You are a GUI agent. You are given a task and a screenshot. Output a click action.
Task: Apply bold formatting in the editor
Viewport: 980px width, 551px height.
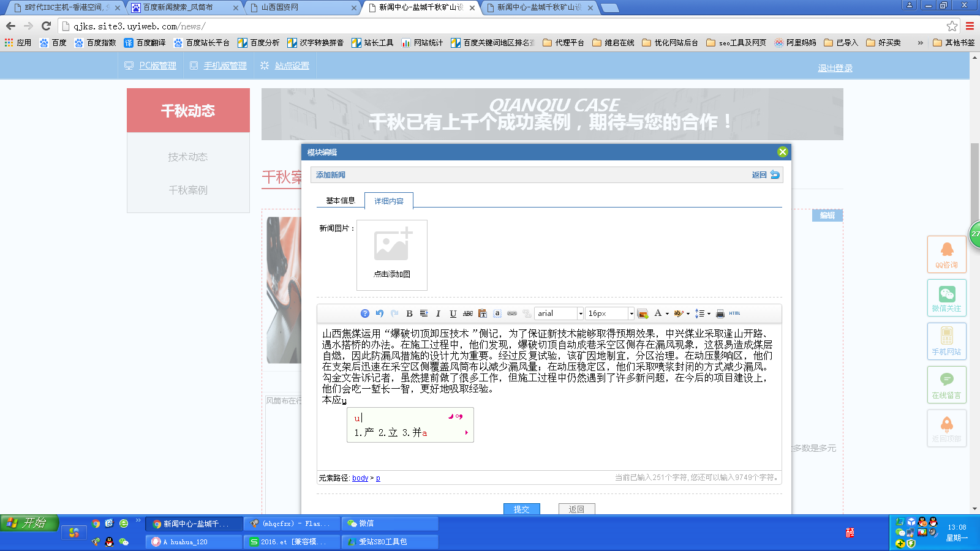tap(409, 313)
